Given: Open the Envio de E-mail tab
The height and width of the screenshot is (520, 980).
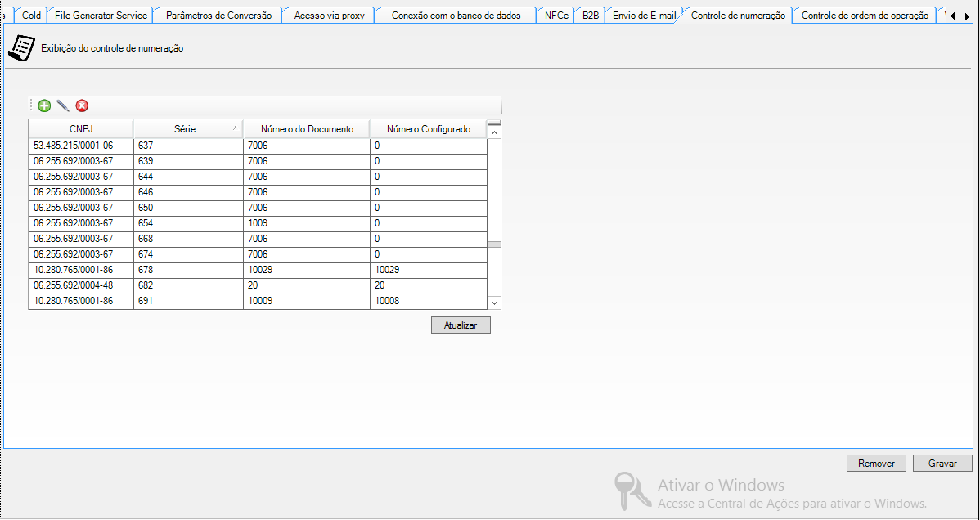Looking at the screenshot, I should pos(644,16).
